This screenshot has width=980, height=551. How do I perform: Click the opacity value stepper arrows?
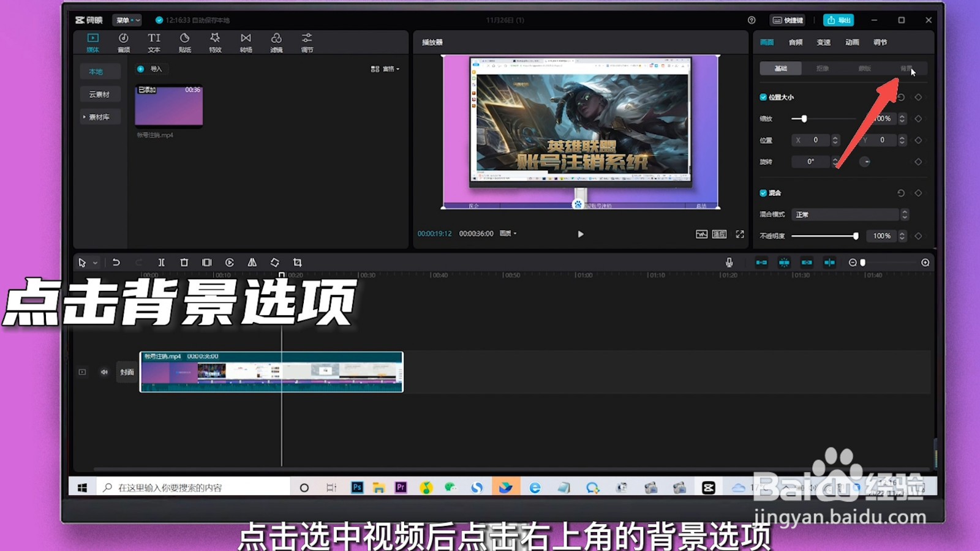coord(902,236)
